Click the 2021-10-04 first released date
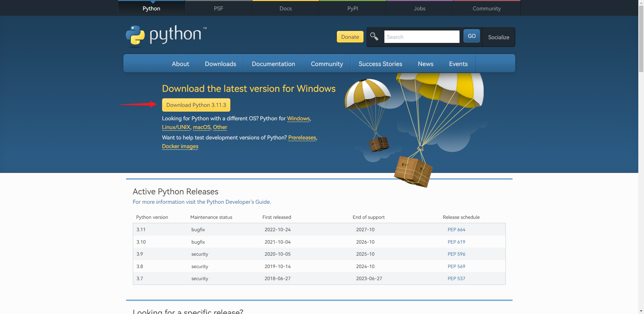The width and height of the screenshot is (644, 314). point(277,242)
